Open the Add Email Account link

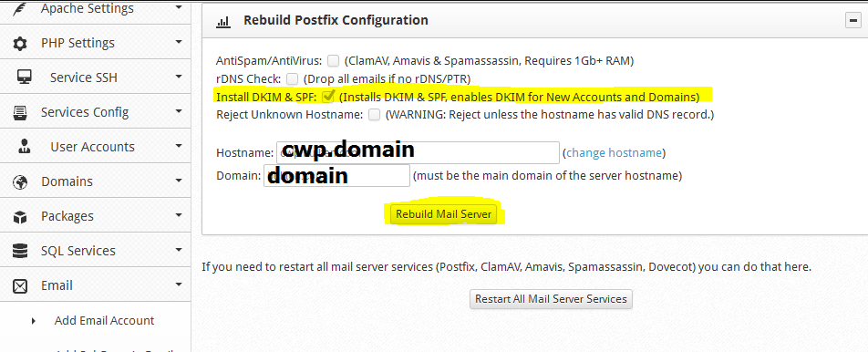tap(104, 320)
